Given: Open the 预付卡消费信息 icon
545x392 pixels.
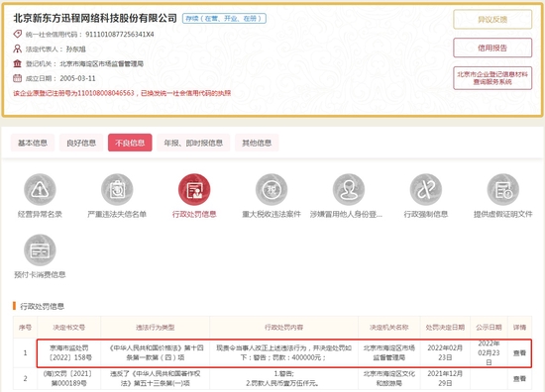Looking at the screenshot, I should [x=40, y=250].
